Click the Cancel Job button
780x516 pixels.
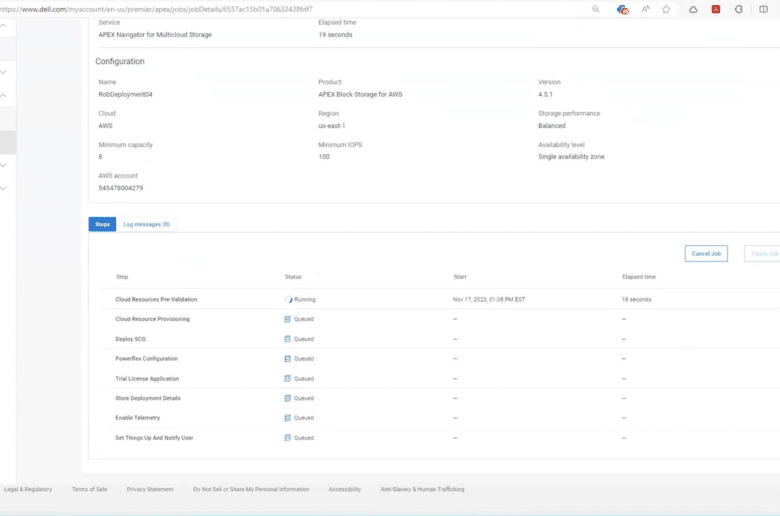(706, 254)
